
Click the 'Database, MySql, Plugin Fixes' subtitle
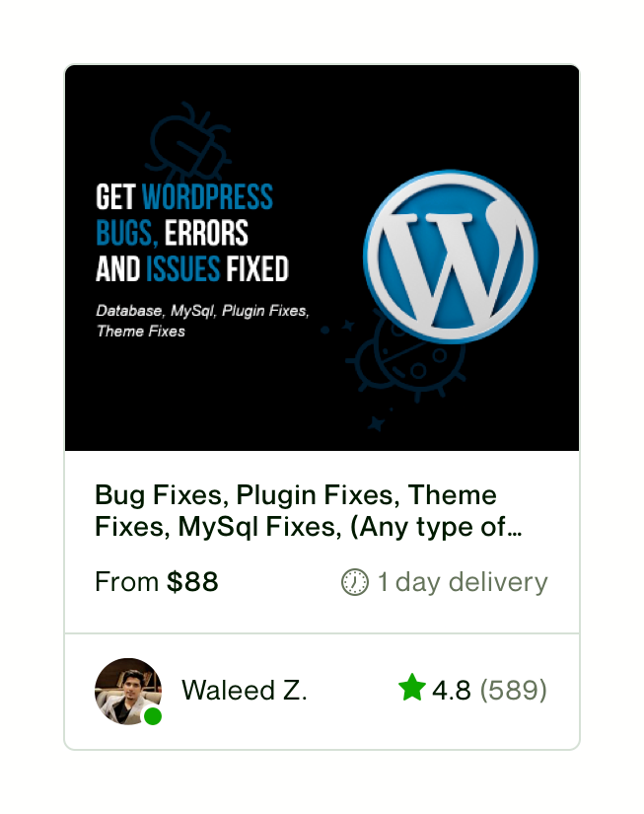(202, 311)
